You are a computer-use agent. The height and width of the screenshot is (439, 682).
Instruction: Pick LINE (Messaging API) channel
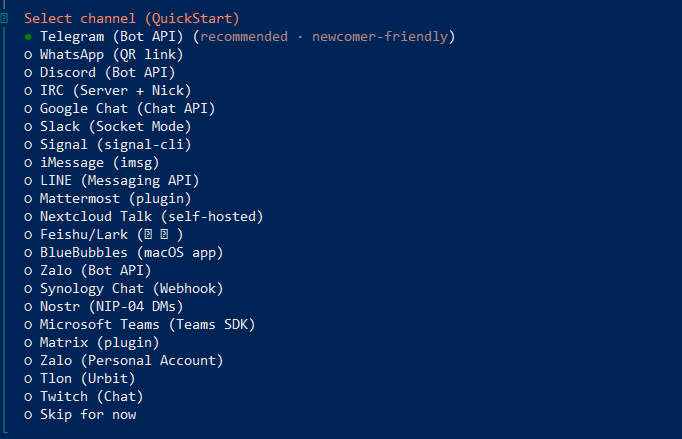(x=119, y=180)
